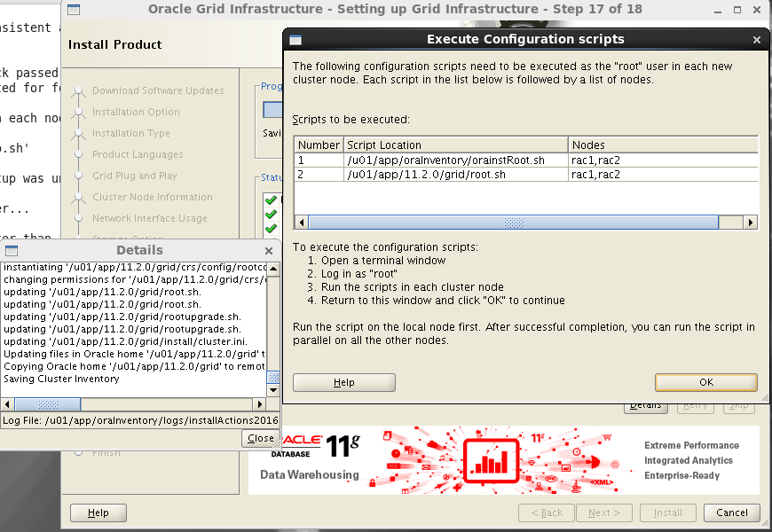Click the Back button in the installer
Screen dimensions: 772x532
[547, 512]
